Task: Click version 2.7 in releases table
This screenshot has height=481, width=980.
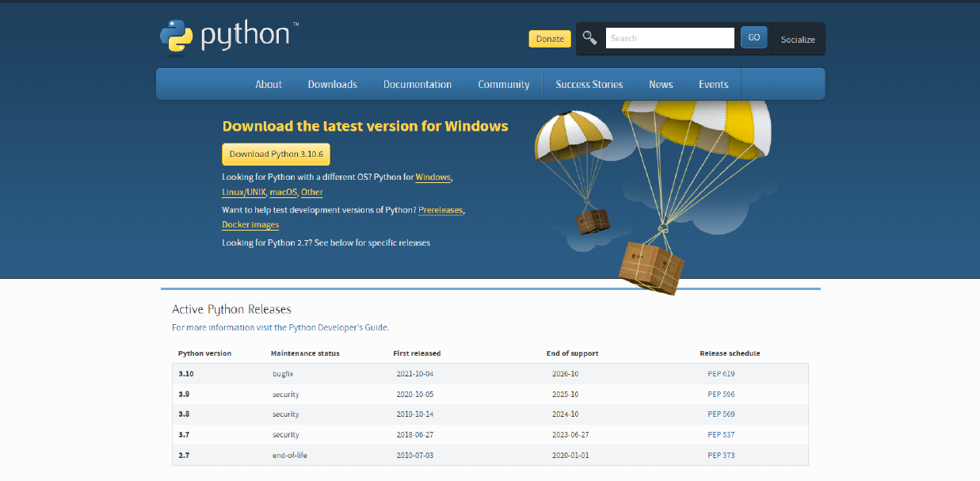Action: coord(184,455)
